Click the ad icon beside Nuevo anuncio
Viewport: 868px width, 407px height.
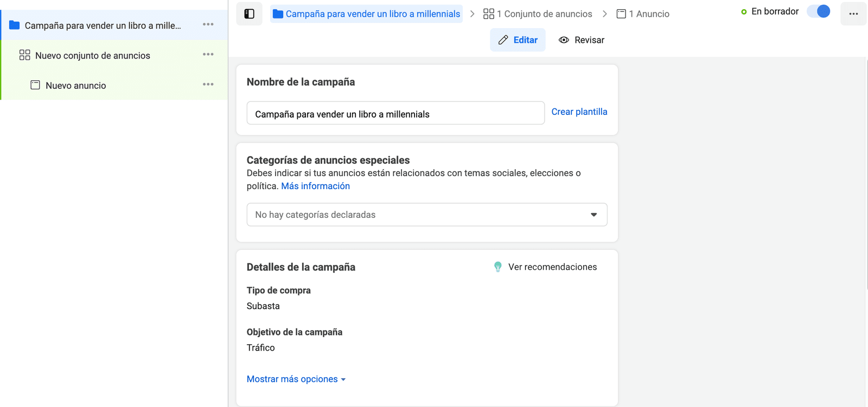click(x=35, y=85)
